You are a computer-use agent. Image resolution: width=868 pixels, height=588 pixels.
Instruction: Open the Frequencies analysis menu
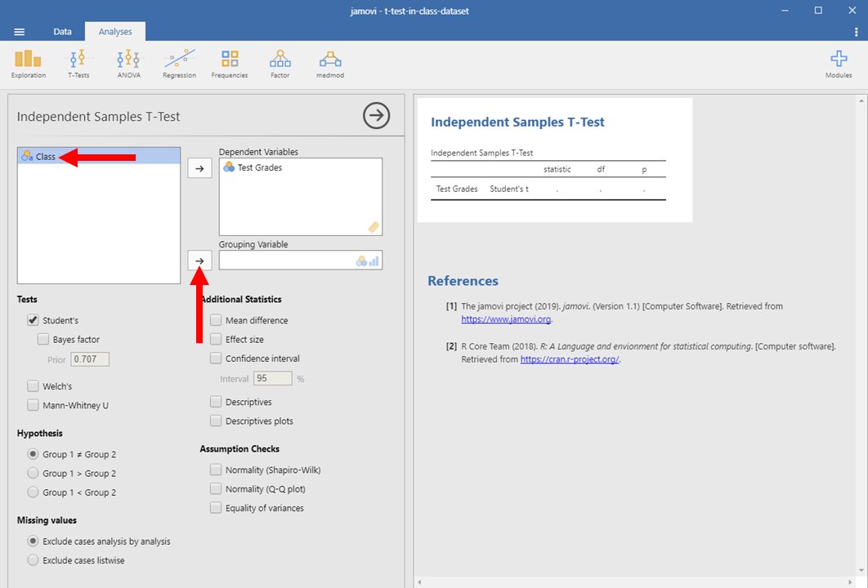tap(230, 64)
